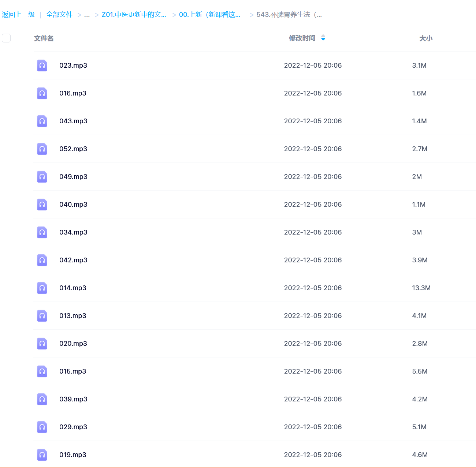The height and width of the screenshot is (468, 476).
Task: Go back with 返回上一级 link
Action: point(18,15)
